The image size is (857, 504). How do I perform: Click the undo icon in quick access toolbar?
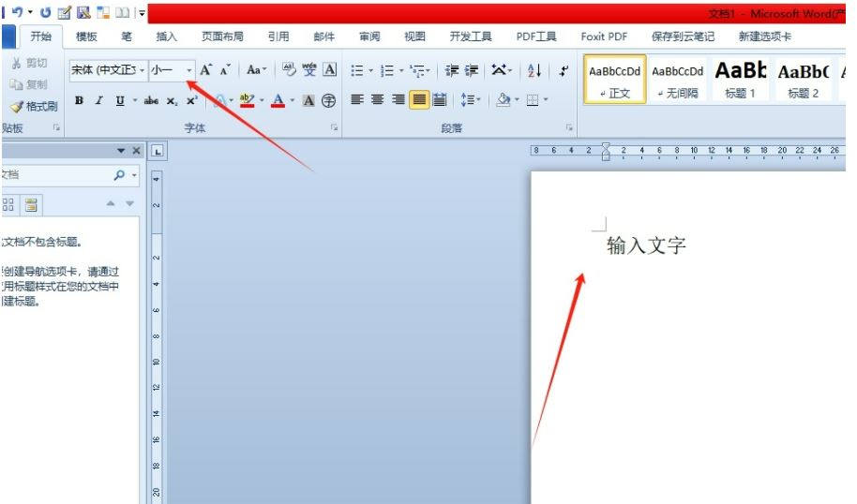tap(18, 12)
